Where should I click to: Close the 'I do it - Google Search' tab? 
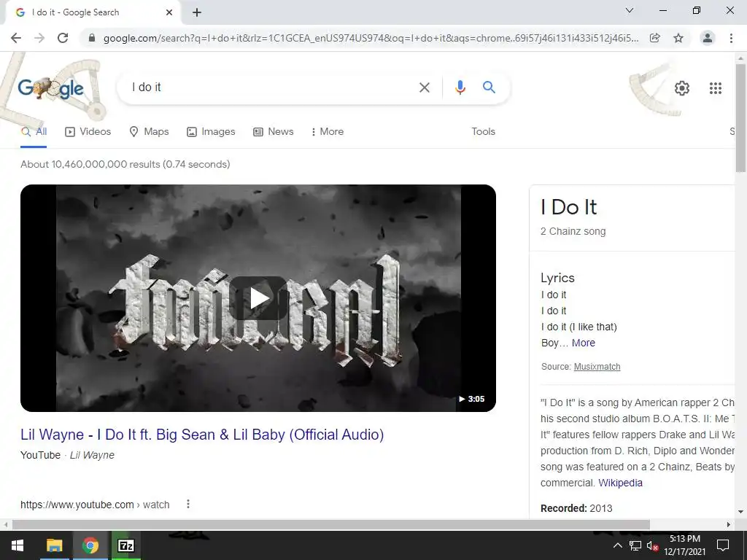(169, 12)
